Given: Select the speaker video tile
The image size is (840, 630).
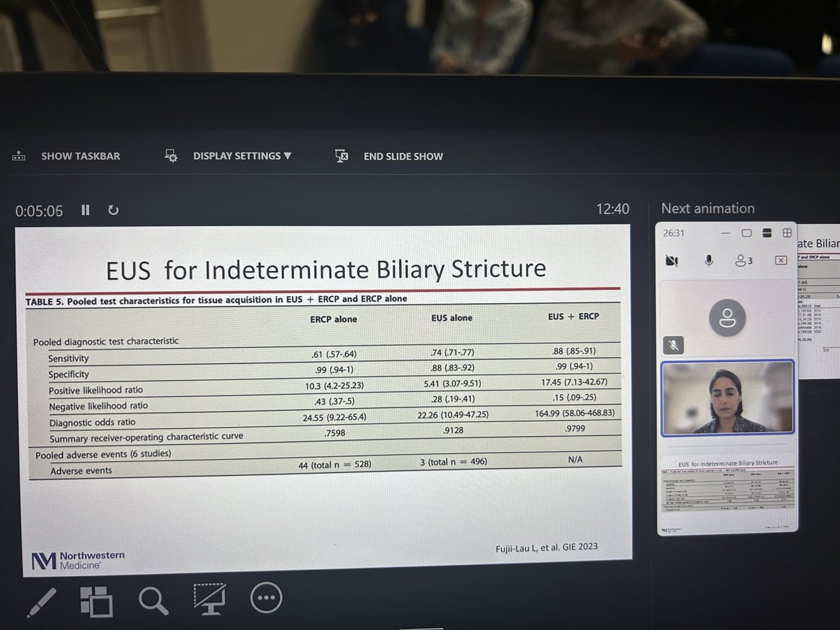Looking at the screenshot, I should click(x=728, y=398).
